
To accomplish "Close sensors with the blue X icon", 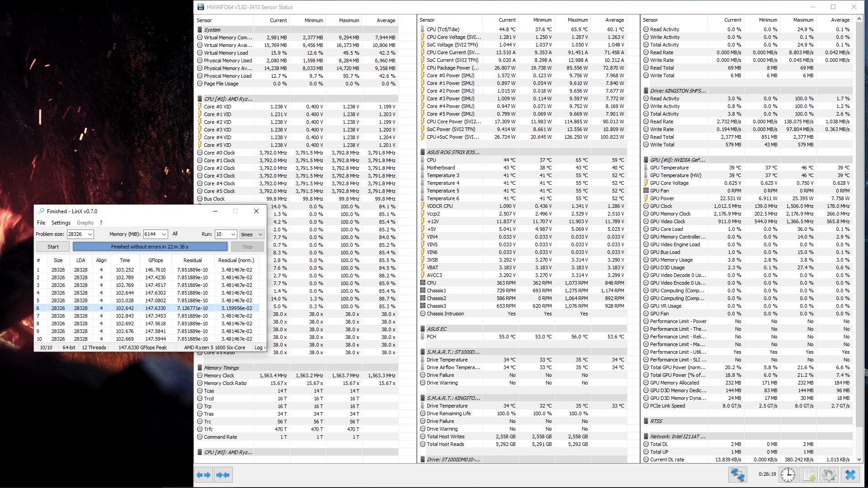I will (850, 475).
